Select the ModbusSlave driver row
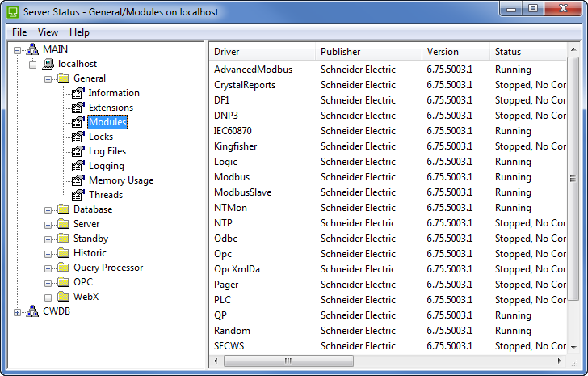This screenshot has width=588, height=376. [388, 192]
